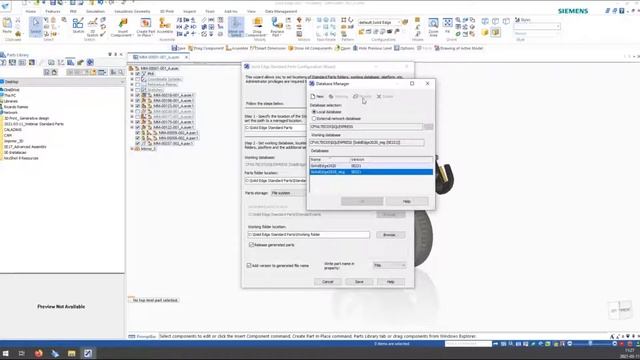This screenshot has width=640, height=360.
Task: Open the View ribbon tab
Action: tap(251, 11)
